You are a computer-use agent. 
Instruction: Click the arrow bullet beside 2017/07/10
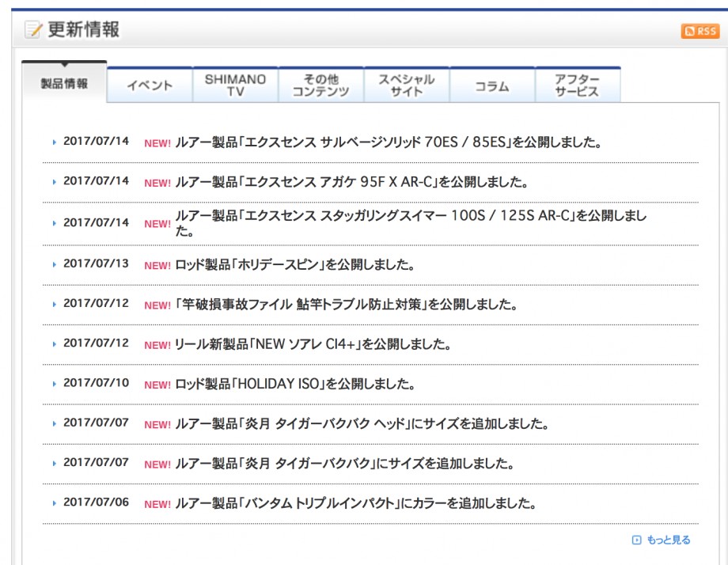55,384
